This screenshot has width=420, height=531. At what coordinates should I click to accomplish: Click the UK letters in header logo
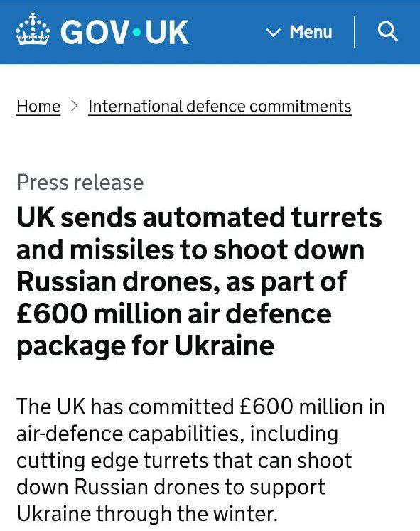pyautogui.click(x=167, y=32)
